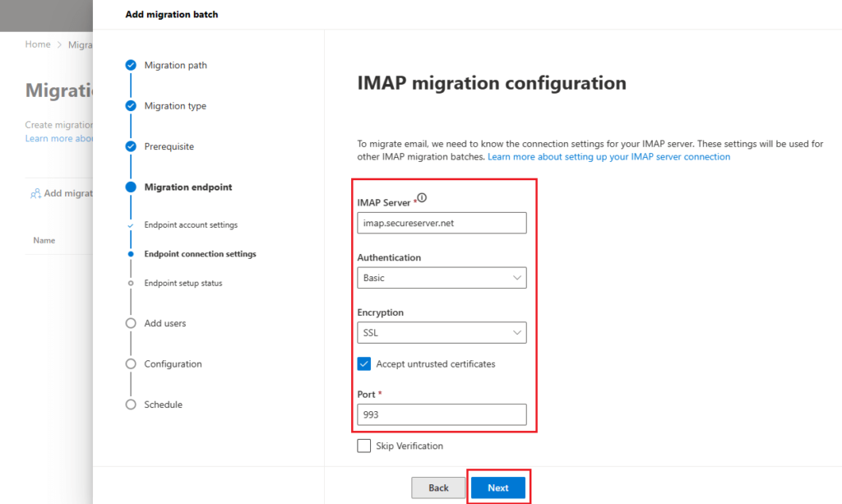Click the Back button

[438, 487]
